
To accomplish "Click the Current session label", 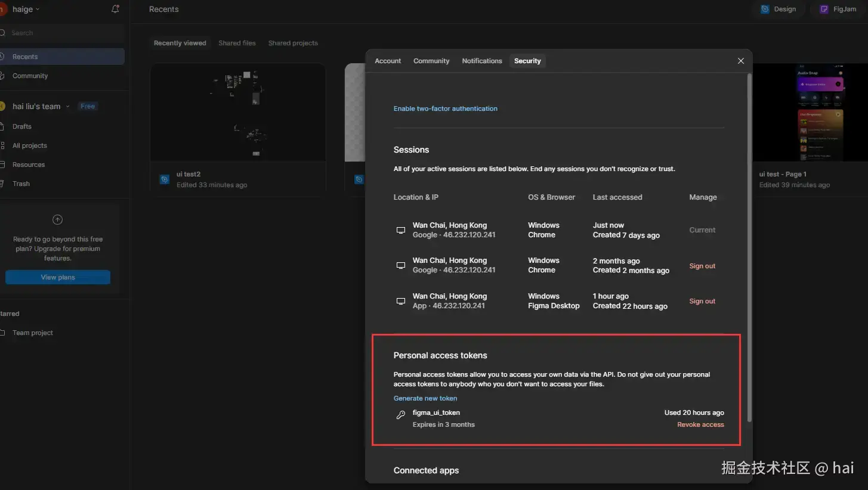I will 702,230.
